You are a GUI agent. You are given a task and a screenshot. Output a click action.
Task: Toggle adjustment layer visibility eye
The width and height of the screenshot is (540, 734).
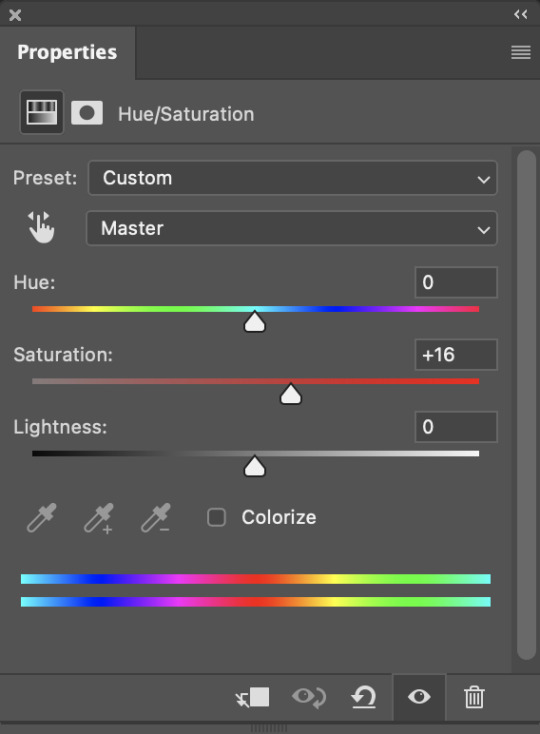click(x=419, y=697)
